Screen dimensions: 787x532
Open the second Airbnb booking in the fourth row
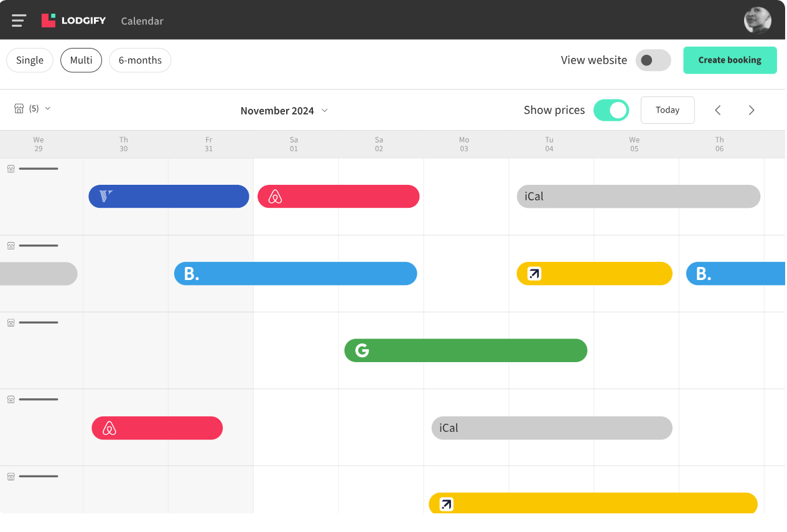tap(157, 428)
